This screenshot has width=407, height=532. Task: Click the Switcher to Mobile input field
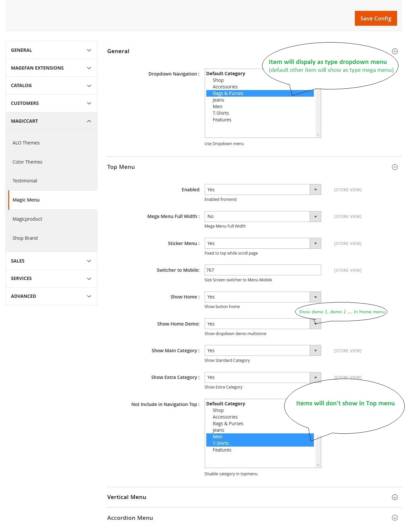[262, 270]
